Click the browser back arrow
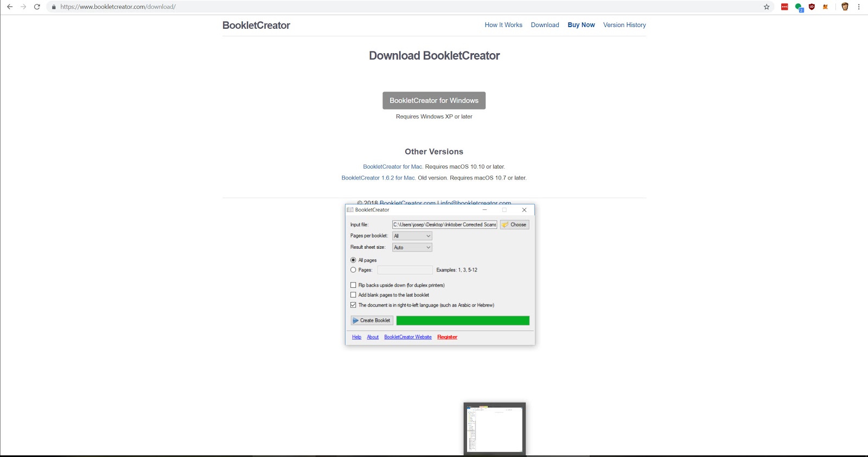 [9, 7]
